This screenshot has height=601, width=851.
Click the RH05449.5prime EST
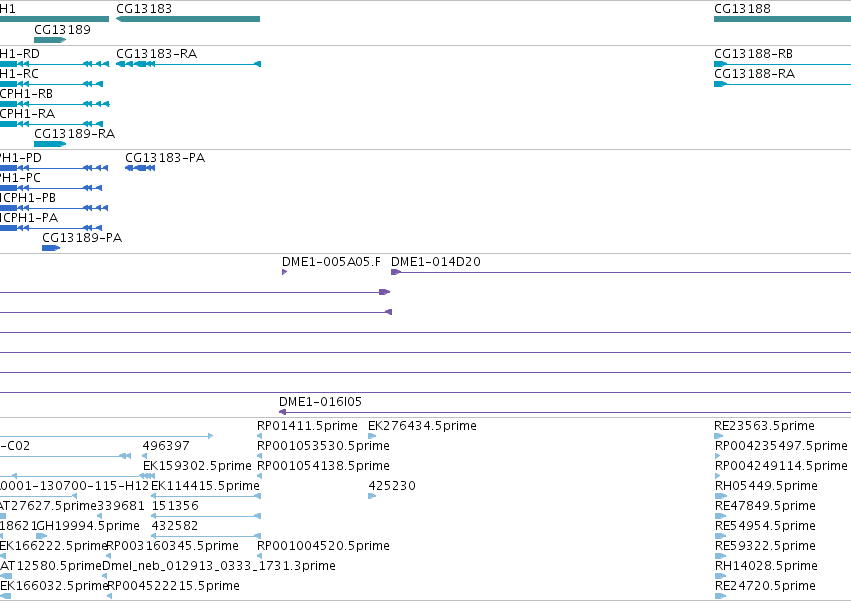pos(721,496)
